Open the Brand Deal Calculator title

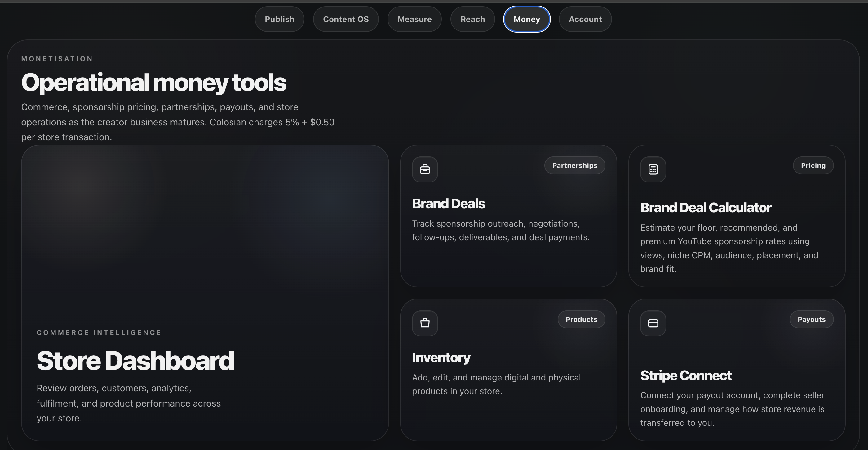[x=706, y=207]
